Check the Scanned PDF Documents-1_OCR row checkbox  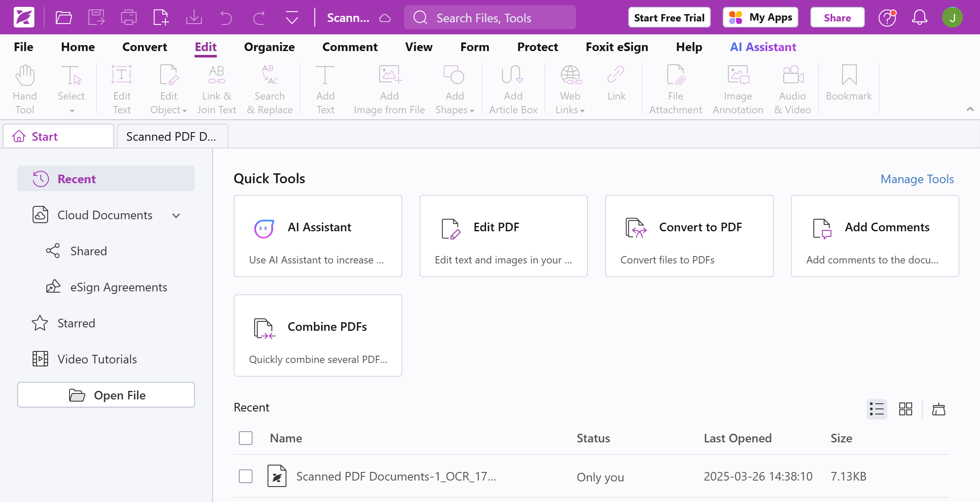point(245,476)
